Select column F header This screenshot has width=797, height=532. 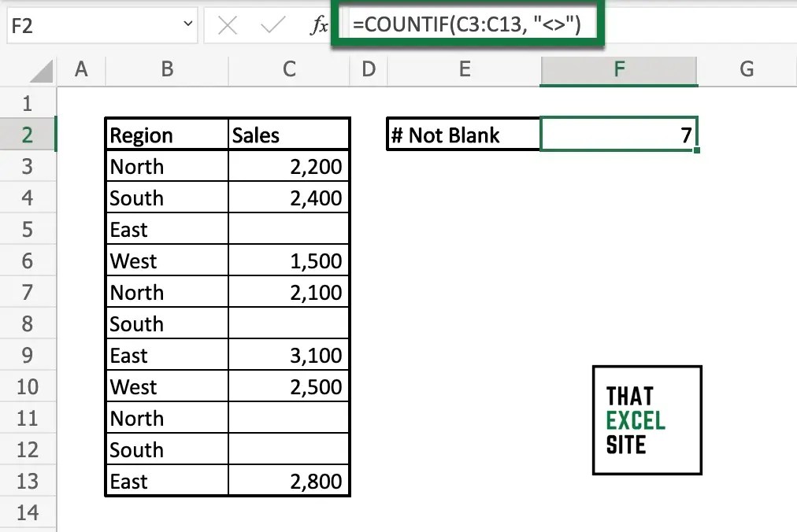tap(618, 70)
